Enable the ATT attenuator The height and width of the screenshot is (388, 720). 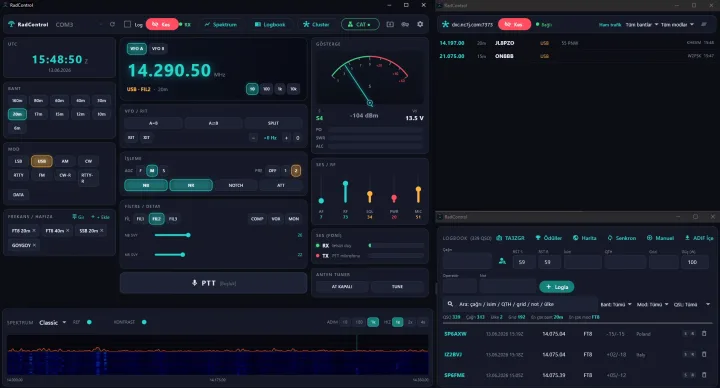(281, 185)
